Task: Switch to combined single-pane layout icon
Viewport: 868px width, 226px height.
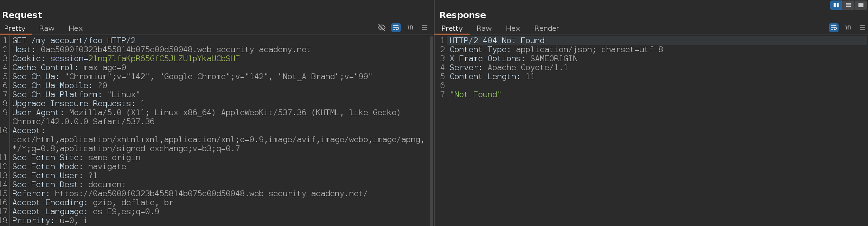Action: point(861,5)
